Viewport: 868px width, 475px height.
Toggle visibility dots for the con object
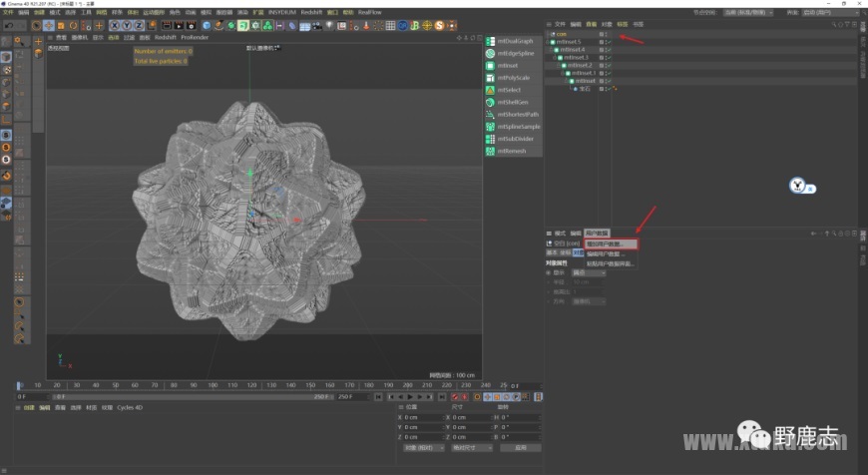click(607, 34)
